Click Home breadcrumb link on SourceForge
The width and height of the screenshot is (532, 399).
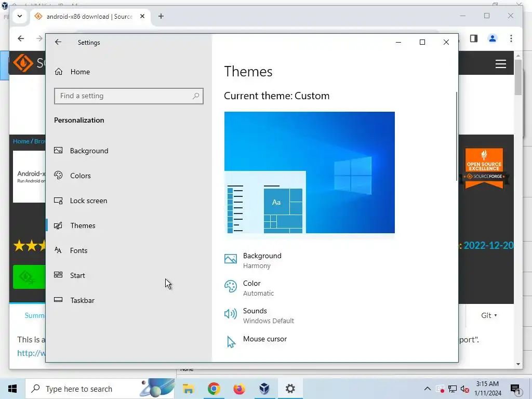pos(21,141)
